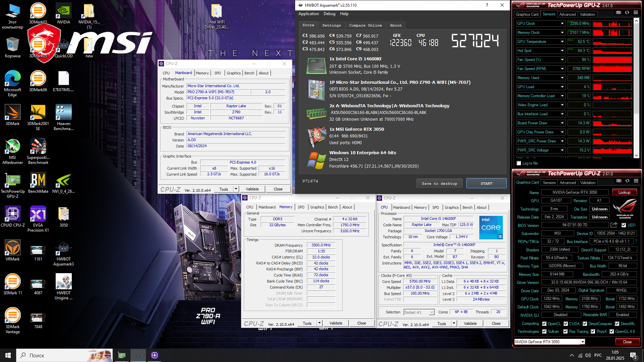
Task: Click the GPU Clock sensor history graph
Action: coord(612,23)
